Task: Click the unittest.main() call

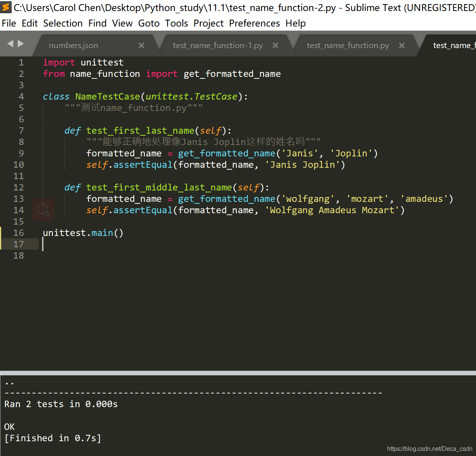Action: [x=83, y=233]
